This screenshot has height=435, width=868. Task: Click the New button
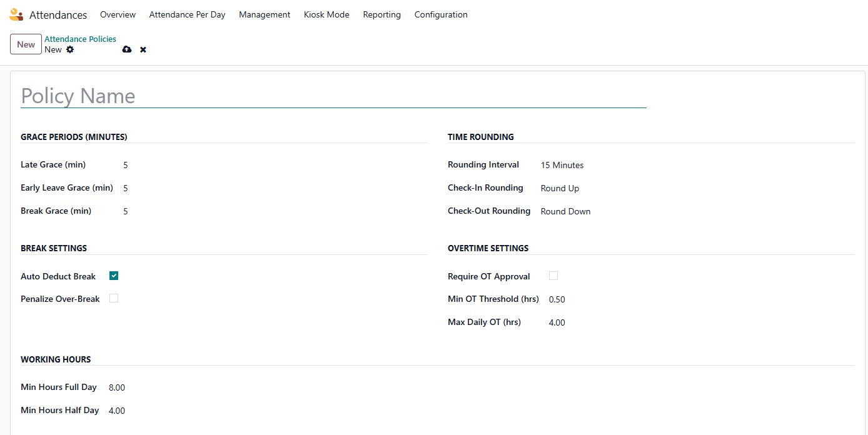coord(26,44)
